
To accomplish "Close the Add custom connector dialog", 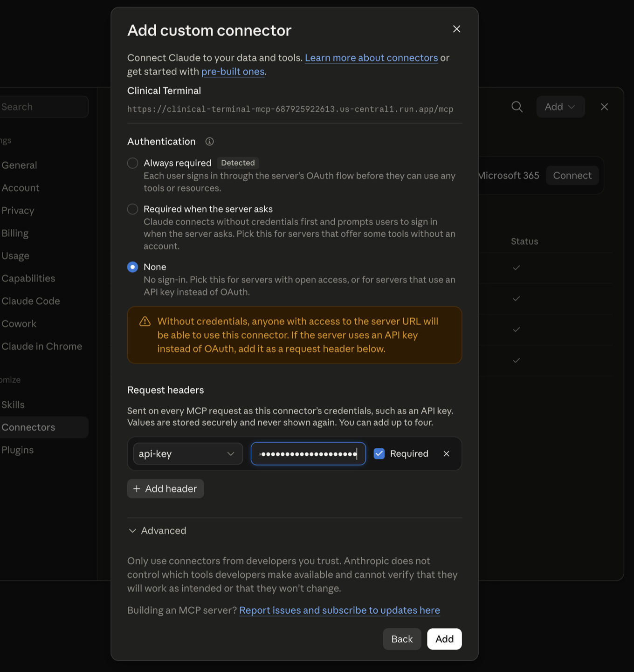I will tap(456, 29).
